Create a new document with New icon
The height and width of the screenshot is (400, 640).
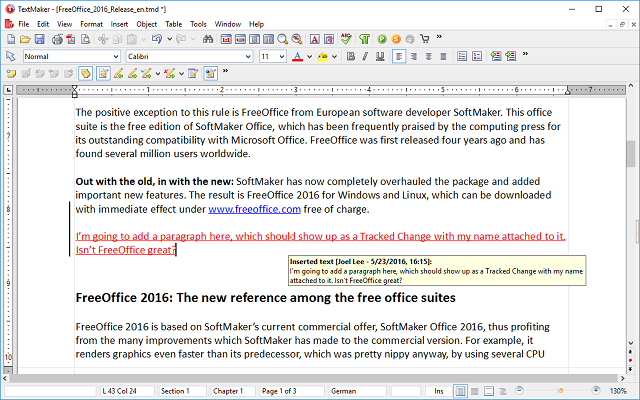[x=11, y=39]
